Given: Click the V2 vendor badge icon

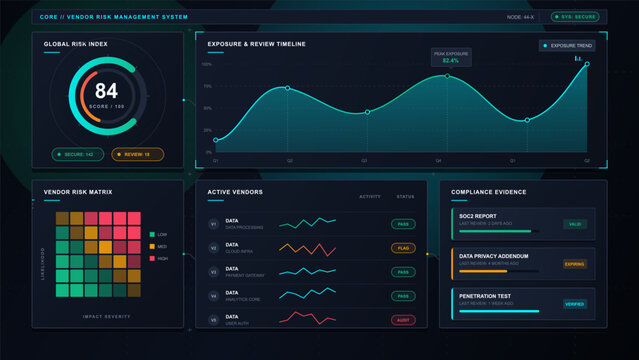Looking at the screenshot, I should (214, 248).
